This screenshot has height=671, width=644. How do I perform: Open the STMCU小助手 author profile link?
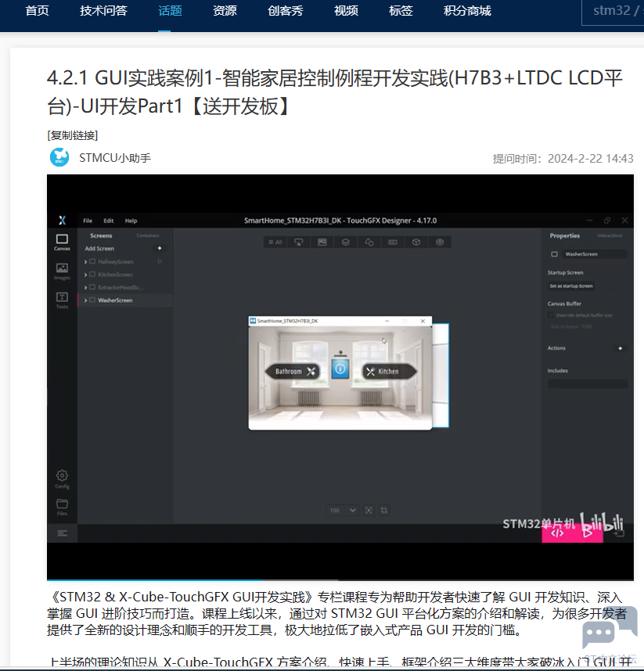pyautogui.click(x=115, y=158)
